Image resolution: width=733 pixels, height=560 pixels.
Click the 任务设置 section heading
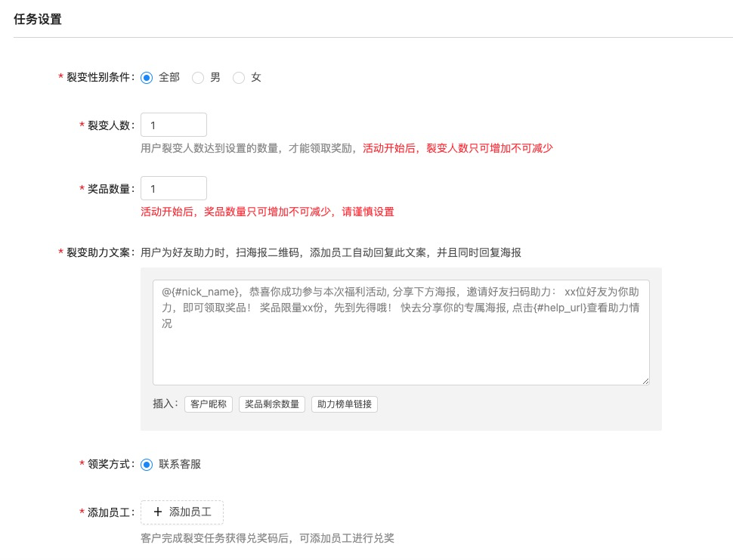(38, 19)
